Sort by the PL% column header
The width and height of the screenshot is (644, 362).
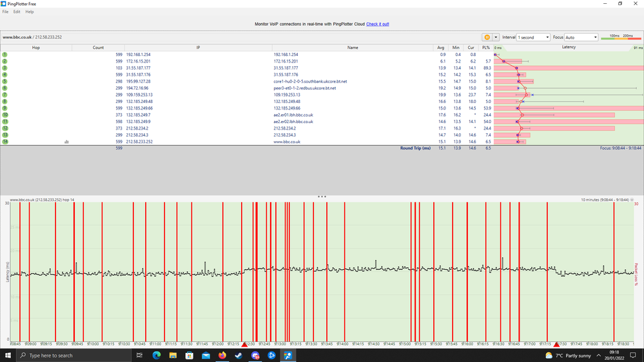click(485, 48)
